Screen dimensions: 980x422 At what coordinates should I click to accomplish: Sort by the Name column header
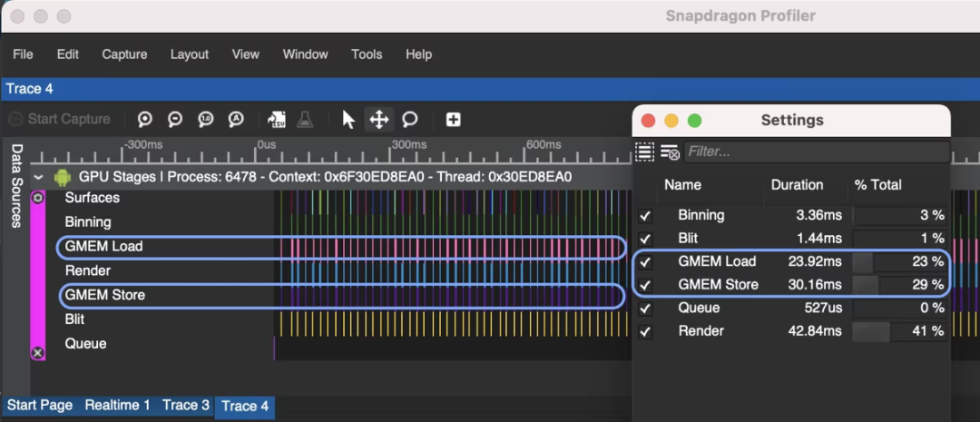tap(682, 185)
